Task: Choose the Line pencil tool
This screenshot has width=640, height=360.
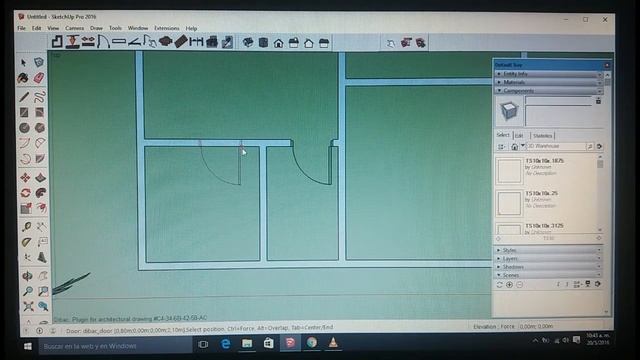Action: [x=24, y=97]
